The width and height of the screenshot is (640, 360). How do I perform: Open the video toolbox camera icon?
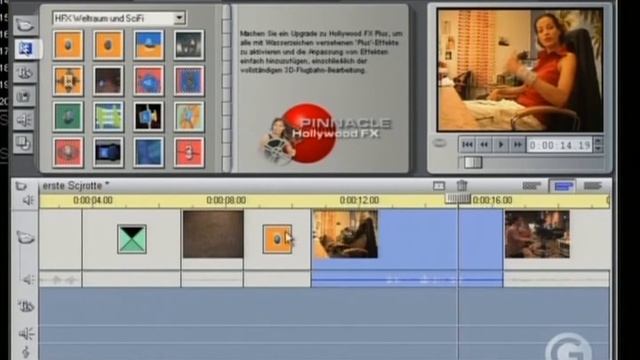pos(21,186)
